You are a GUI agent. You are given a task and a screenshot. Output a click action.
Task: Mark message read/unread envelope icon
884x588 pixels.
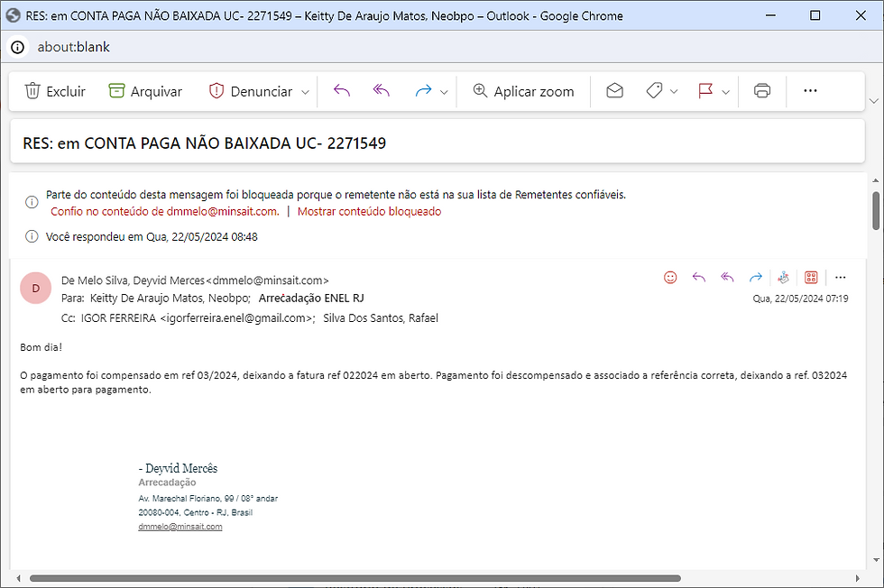coord(614,91)
